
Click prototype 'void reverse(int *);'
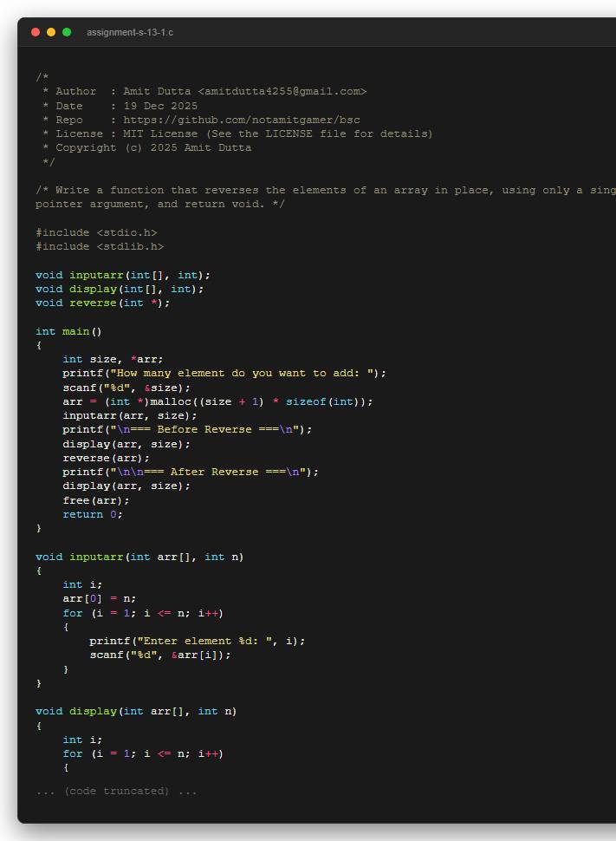click(x=102, y=303)
